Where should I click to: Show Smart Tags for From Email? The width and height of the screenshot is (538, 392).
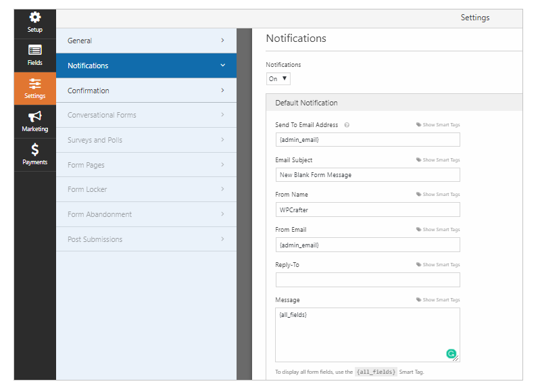(438, 229)
